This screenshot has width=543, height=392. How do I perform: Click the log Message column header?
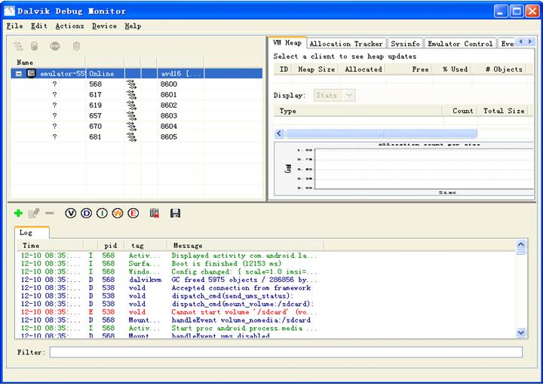246,246
